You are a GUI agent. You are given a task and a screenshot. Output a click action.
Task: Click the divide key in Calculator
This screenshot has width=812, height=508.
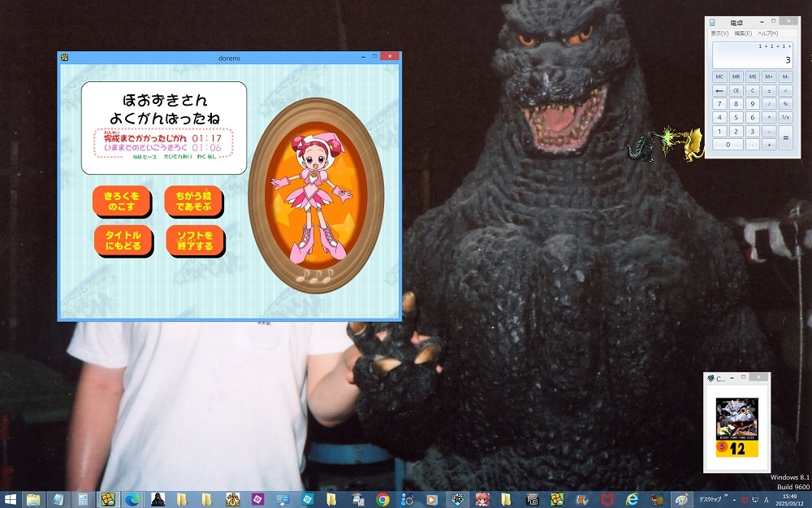(769, 104)
